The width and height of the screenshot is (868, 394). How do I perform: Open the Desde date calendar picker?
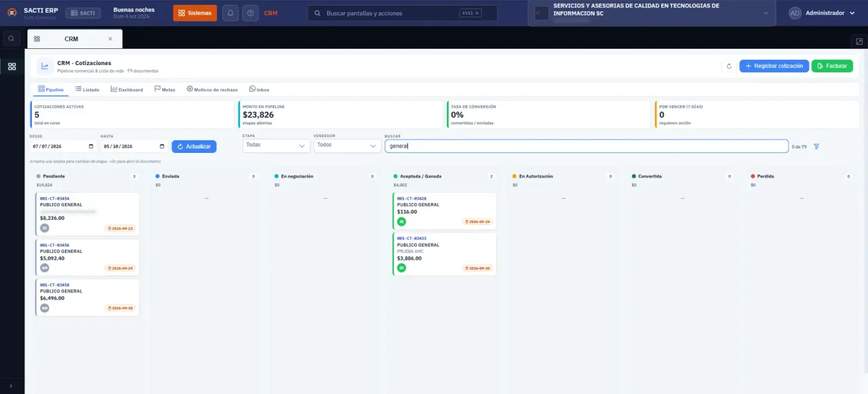point(91,146)
